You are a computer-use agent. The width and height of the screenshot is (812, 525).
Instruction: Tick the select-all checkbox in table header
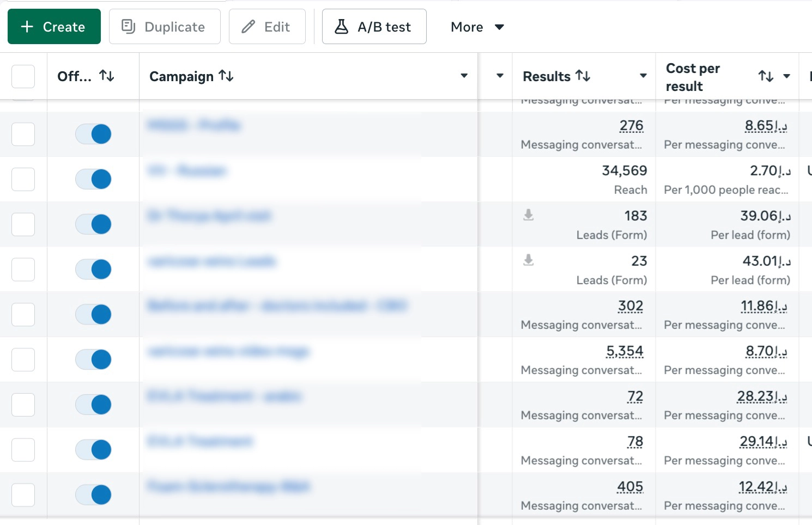(x=23, y=76)
